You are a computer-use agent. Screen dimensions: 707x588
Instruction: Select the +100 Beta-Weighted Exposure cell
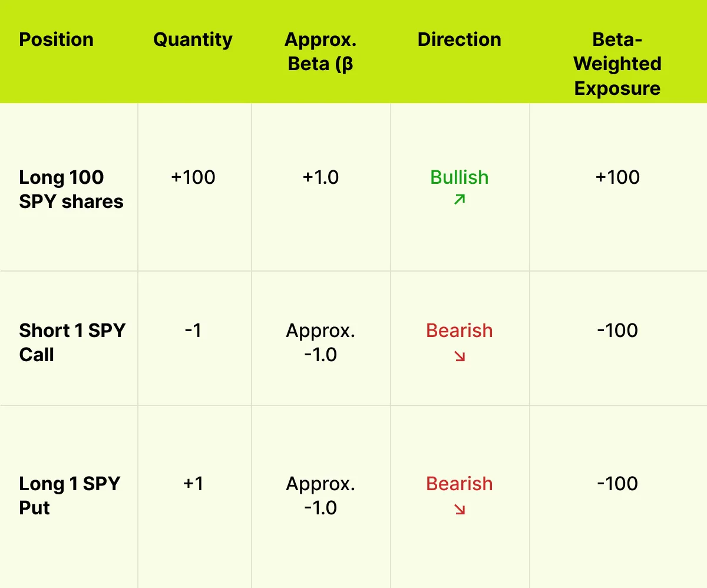pos(617,177)
